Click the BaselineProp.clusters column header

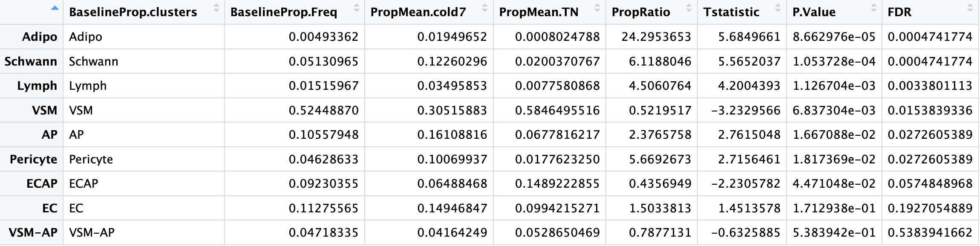[x=133, y=12]
